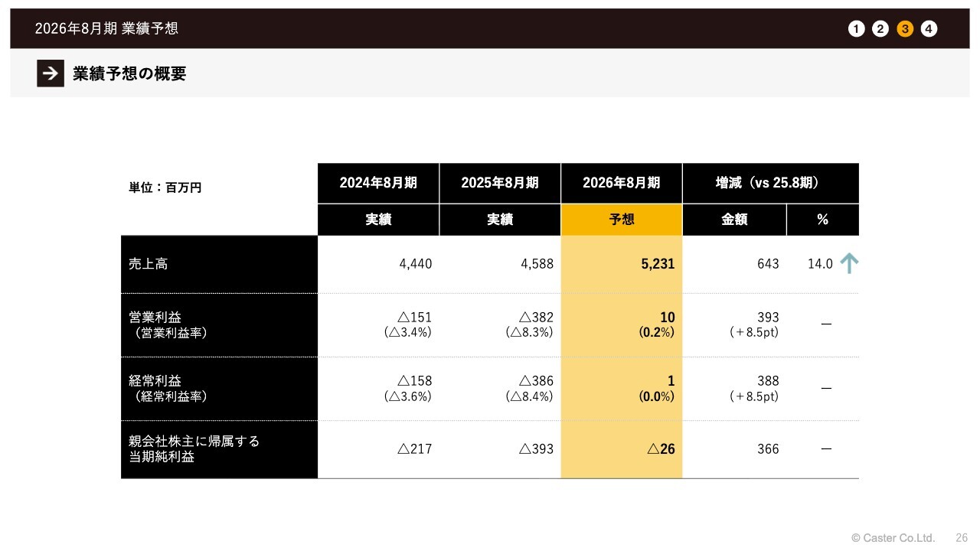Click the 2026年8月期 業績予想 slide title
Viewport: 980px width, 551px height.
click(x=106, y=28)
